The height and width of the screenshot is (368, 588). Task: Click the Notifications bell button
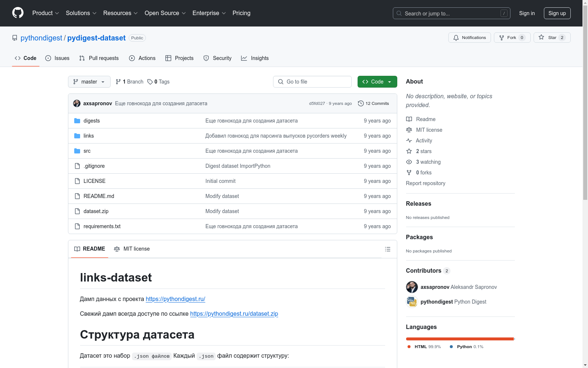(x=469, y=38)
